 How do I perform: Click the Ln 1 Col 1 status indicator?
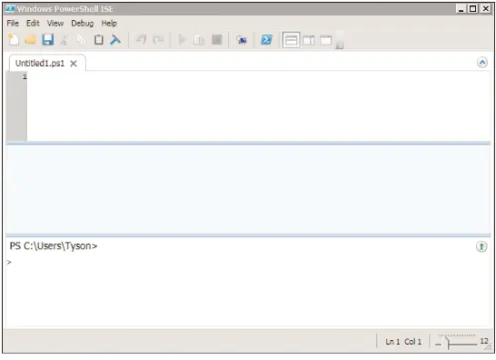click(x=403, y=342)
